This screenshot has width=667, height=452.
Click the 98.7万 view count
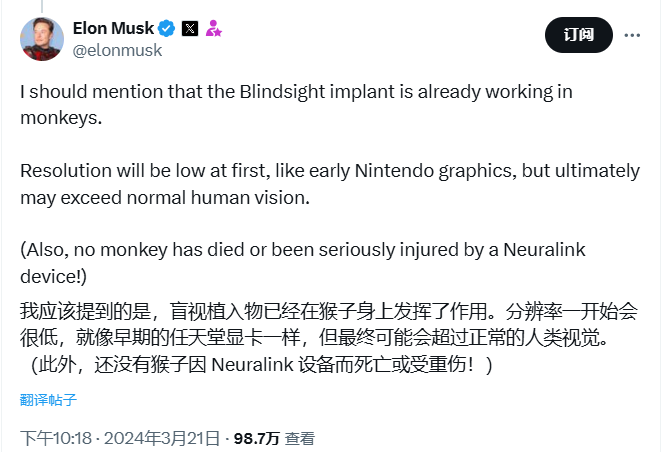point(257,438)
